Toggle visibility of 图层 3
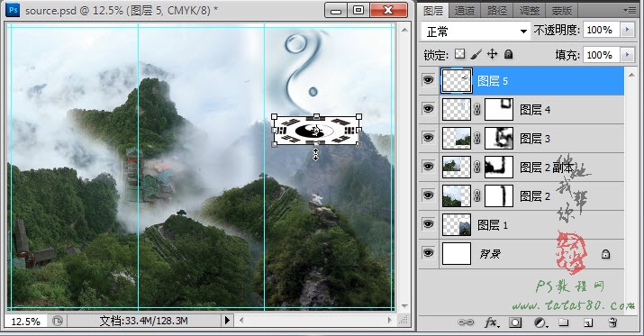Viewport: 644px width, 336px height. point(429,138)
